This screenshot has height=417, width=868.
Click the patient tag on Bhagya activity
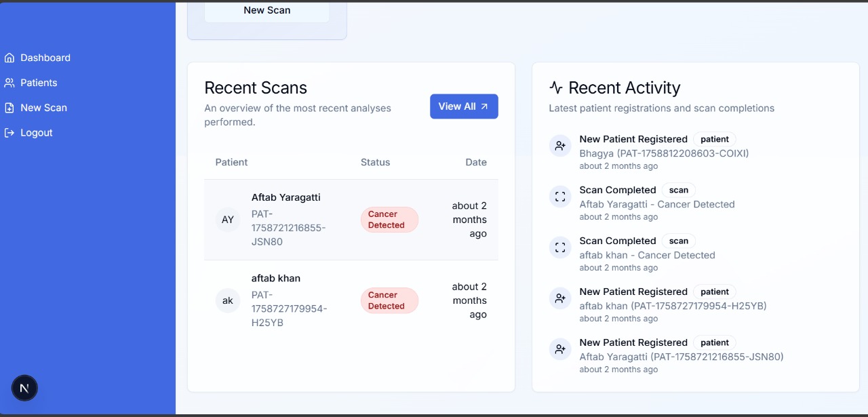(x=715, y=139)
